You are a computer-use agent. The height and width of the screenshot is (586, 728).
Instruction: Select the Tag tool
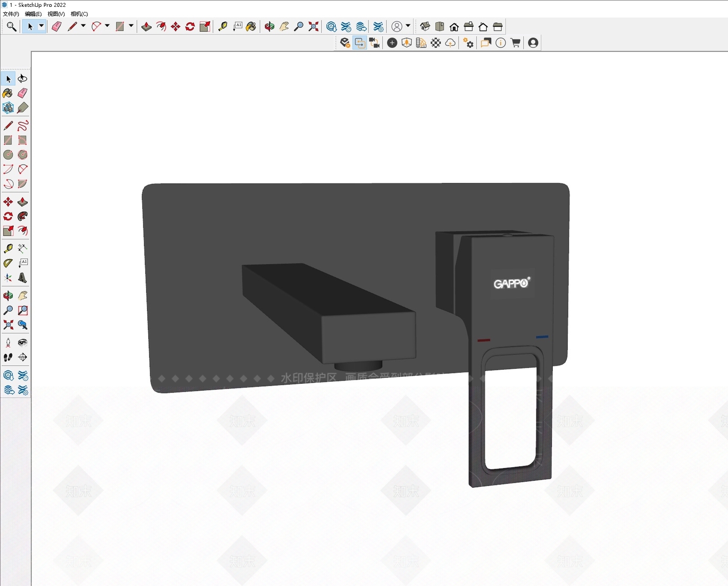[22, 108]
